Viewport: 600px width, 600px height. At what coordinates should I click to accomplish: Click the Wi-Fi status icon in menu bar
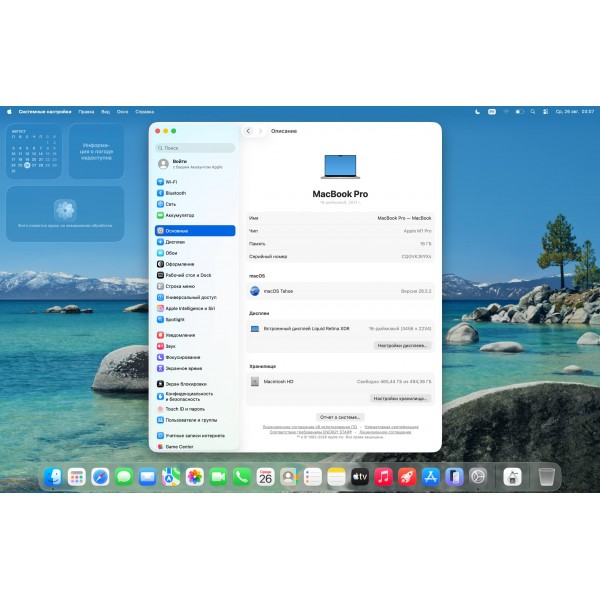coord(506,112)
